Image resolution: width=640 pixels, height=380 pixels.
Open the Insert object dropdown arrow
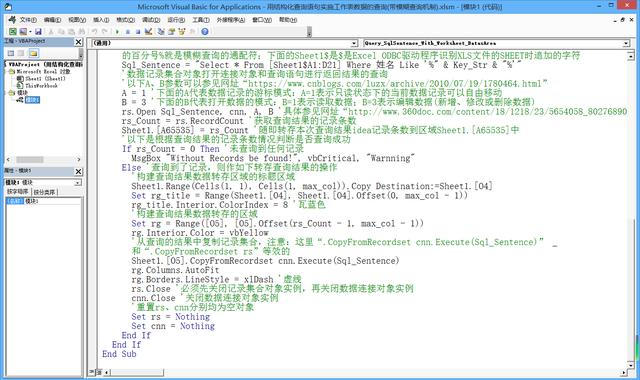pos(30,31)
